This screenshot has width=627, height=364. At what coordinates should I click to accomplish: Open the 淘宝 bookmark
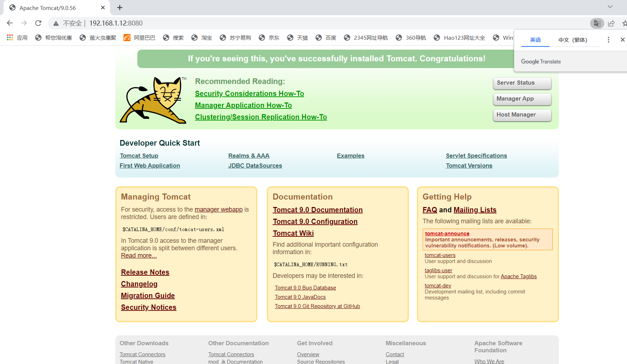click(202, 38)
